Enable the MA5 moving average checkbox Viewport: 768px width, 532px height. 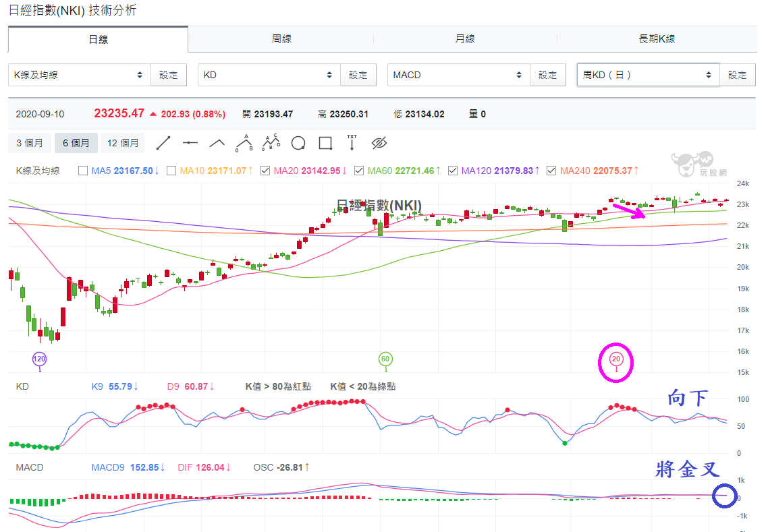83,171
